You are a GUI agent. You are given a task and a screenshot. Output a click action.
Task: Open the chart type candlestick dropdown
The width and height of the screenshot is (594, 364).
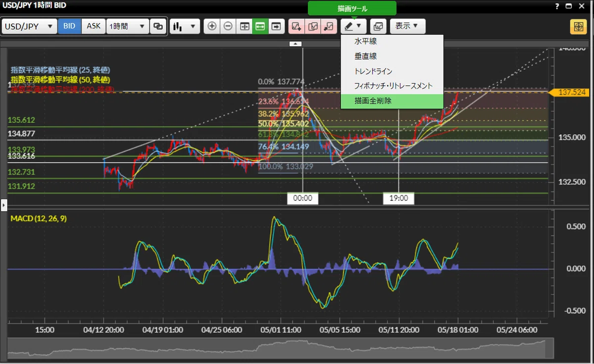pyautogui.click(x=185, y=26)
